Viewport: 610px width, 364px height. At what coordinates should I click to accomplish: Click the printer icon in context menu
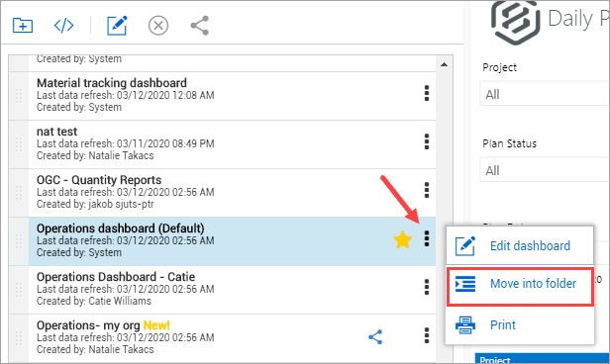(x=465, y=324)
